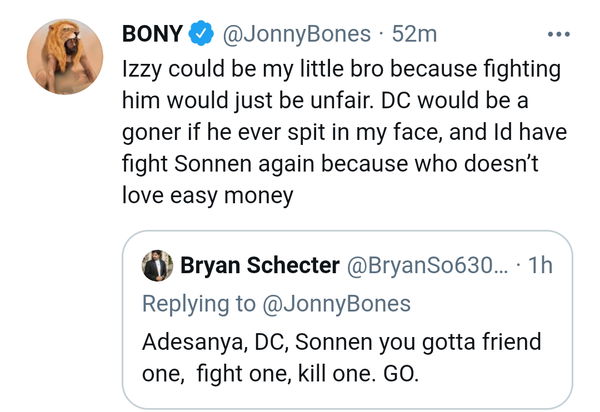Open the @JonnyBones handle in the tweet header
This screenshot has width=600, height=412.
tap(298, 34)
